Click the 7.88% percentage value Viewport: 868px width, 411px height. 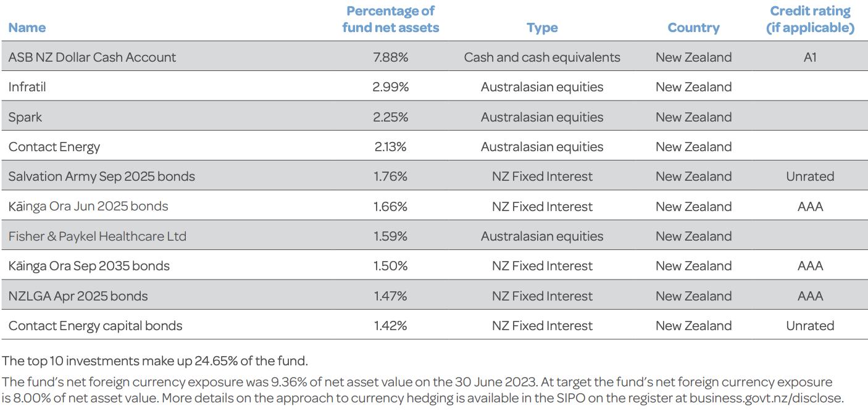[x=390, y=57]
